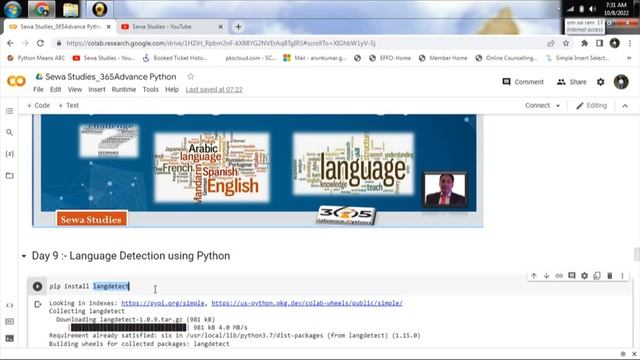Add a new Text cell

(69, 105)
